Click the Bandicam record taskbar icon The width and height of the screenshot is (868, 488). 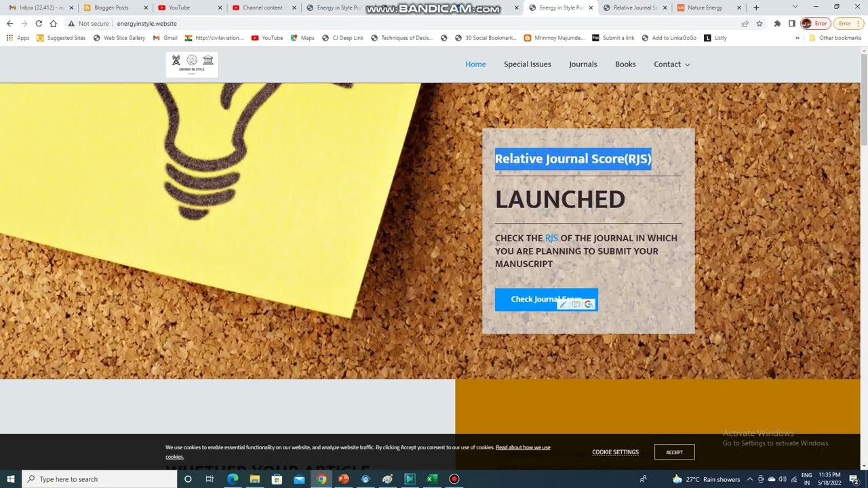(x=454, y=479)
